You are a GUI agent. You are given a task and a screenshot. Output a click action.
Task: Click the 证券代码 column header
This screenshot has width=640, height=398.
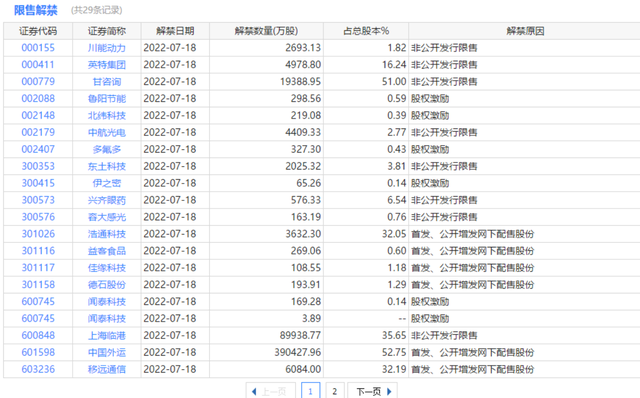click(38, 31)
